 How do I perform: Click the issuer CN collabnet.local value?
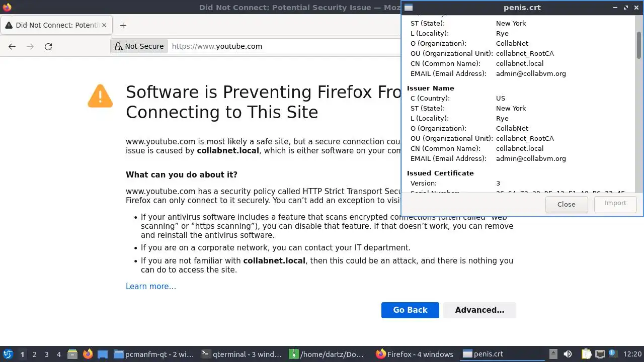pyautogui.click(x=520, y=148)
